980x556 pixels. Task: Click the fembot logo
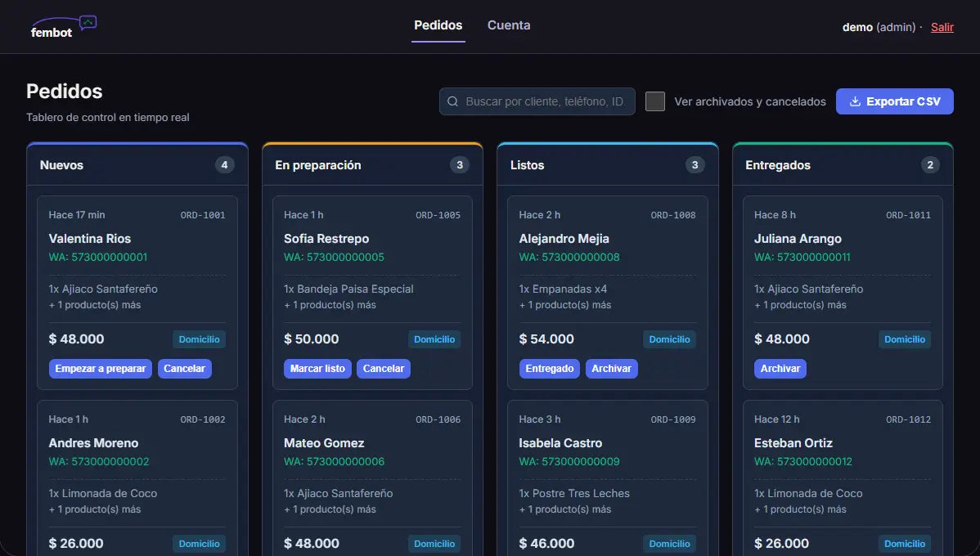[63, 27]
